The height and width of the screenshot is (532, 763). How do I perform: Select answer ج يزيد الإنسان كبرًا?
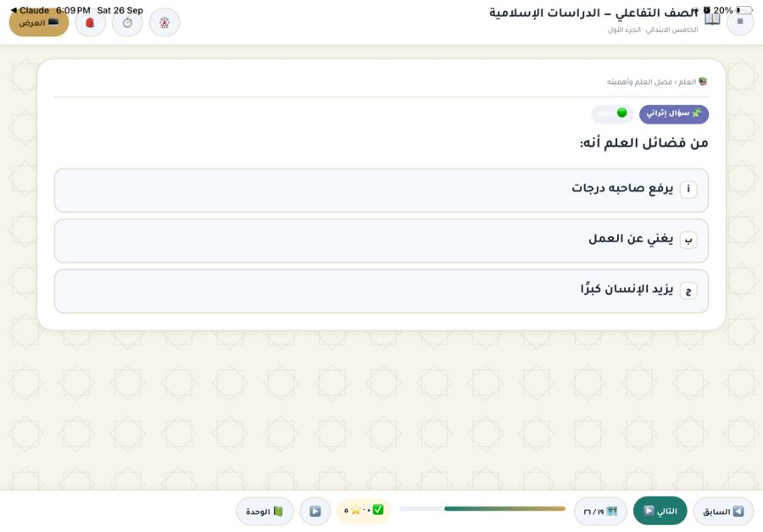point(381,291)
